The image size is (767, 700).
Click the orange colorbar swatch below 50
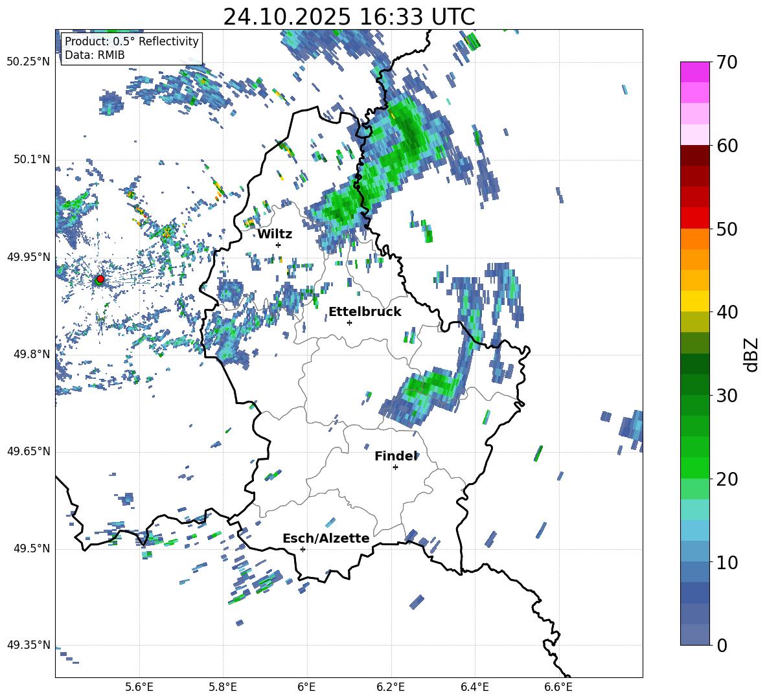[x=694, y=238]
